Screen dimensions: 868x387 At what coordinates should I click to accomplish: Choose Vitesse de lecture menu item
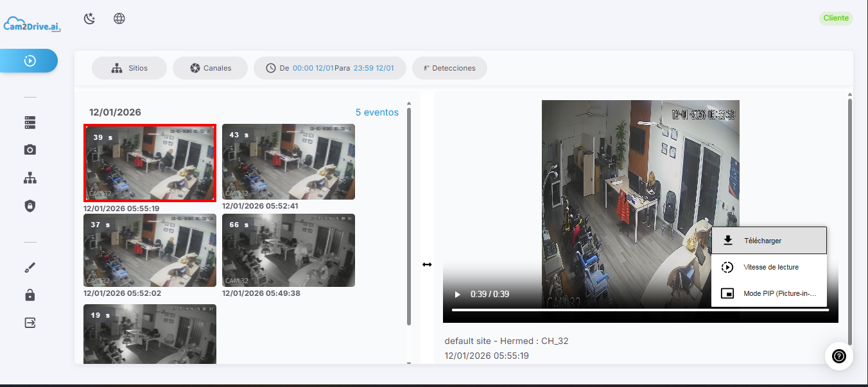pos(769,267)
